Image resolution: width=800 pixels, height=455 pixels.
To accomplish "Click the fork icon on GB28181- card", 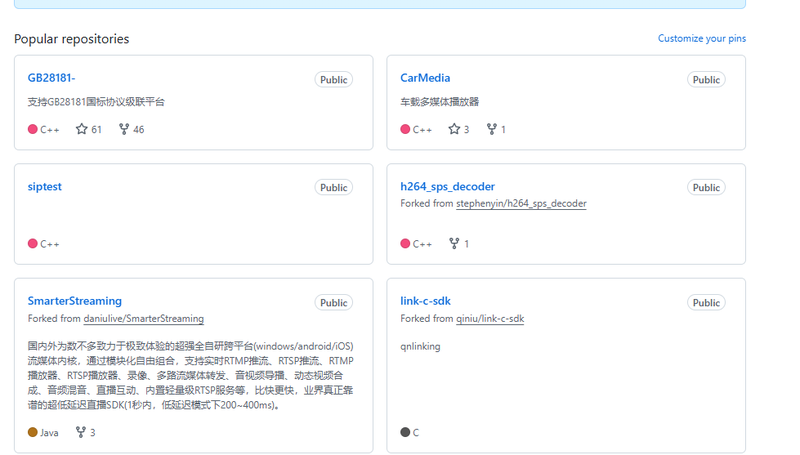I will (x=124, y=129).
